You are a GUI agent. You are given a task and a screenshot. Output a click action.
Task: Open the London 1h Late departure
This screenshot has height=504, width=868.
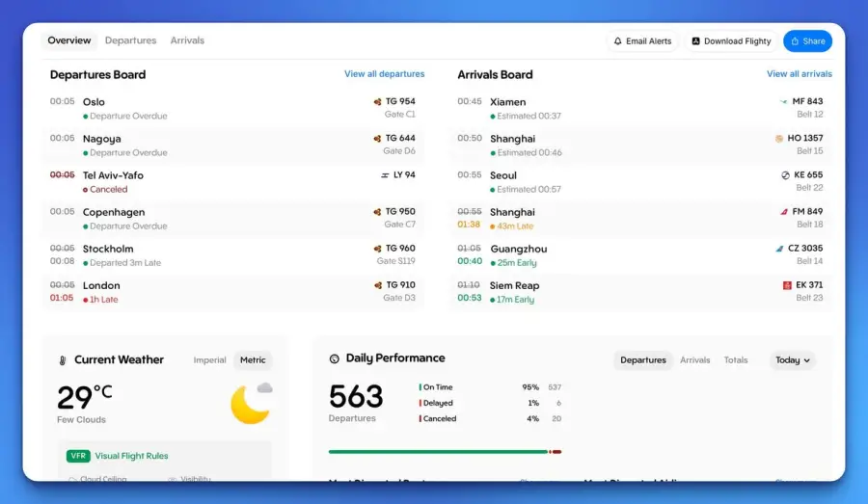[233, 292]
